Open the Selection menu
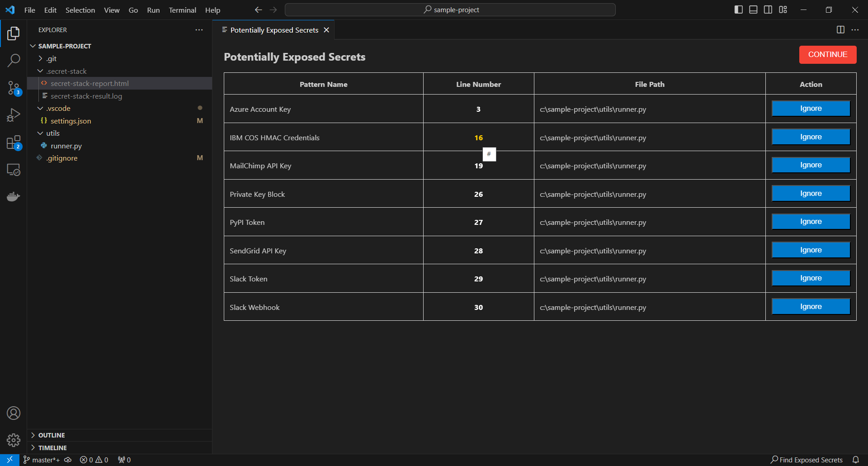Screen dimensions: 868x466 tap(80, 10)
